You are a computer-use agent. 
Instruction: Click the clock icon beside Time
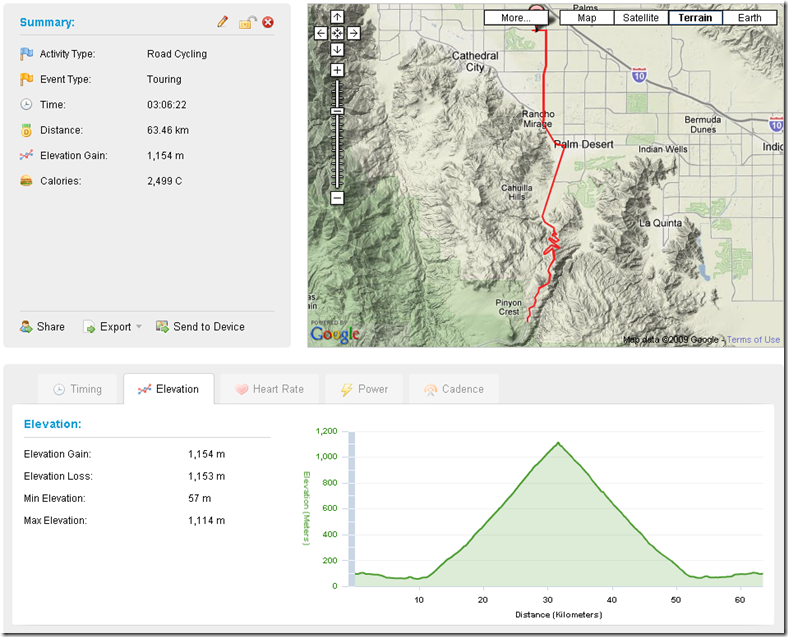click(x=26, y=104)
